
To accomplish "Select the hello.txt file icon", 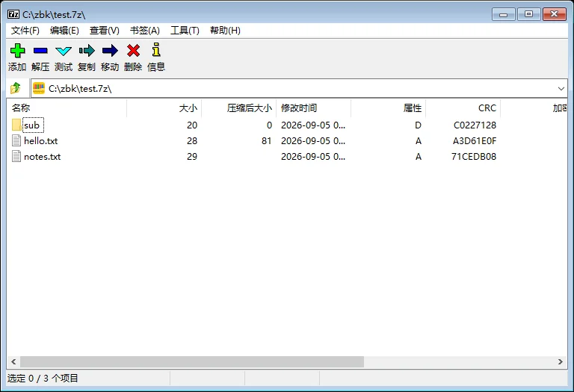I will [16, 141].
